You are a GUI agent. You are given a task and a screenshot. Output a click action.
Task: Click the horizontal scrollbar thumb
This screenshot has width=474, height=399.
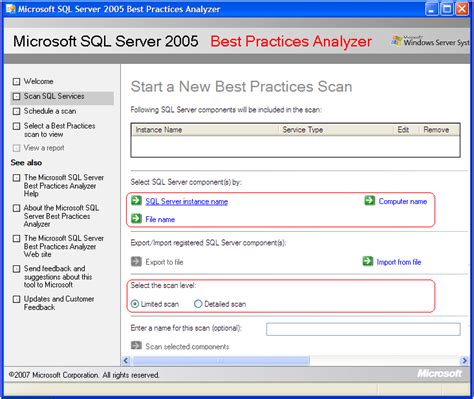tap(221, 361)
